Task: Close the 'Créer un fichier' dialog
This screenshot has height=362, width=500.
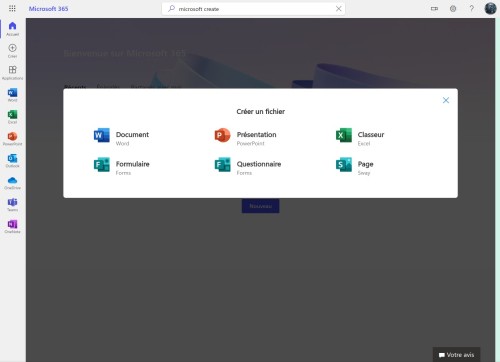Action: click(446, 100)
